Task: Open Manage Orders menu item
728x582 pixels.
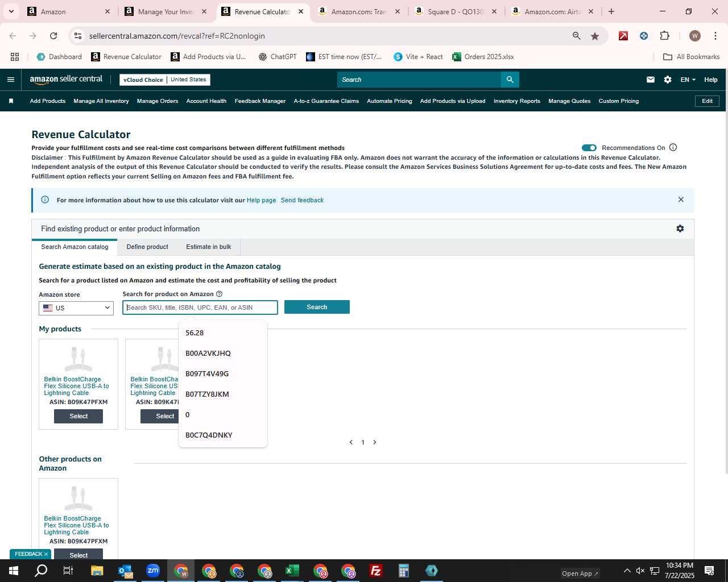Action: (158, 101)
